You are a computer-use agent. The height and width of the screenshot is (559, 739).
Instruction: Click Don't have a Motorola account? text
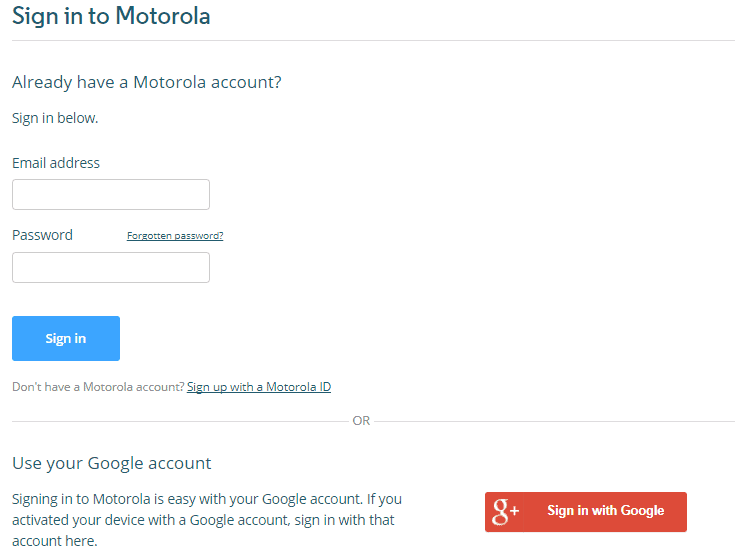click(x=98, y=387)
